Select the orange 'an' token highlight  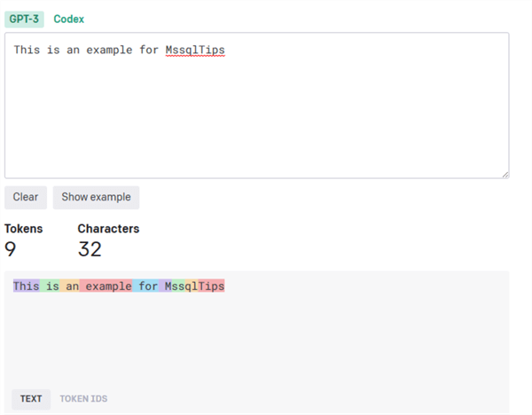tap(72, 286)
